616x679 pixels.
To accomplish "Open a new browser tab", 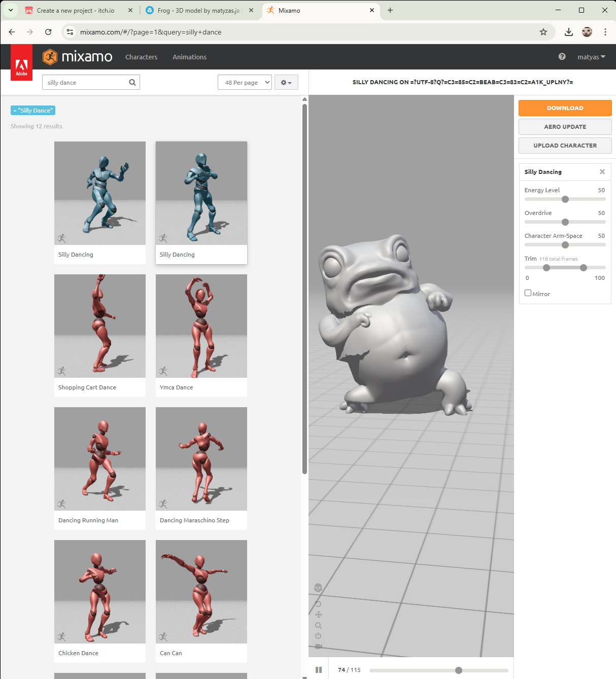I will tap(390, 10).
